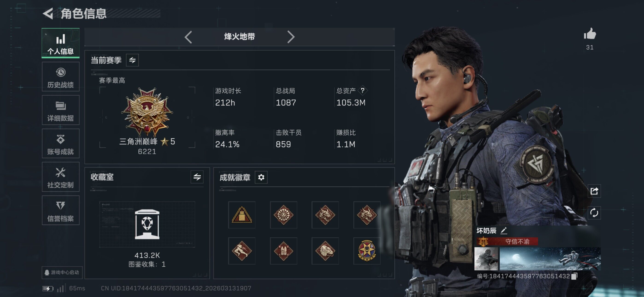Open the total assets help question mark

362,90
